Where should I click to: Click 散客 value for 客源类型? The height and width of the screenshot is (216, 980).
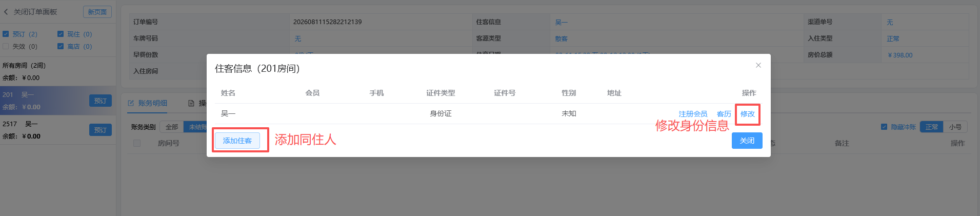click(x=561, y=38)
